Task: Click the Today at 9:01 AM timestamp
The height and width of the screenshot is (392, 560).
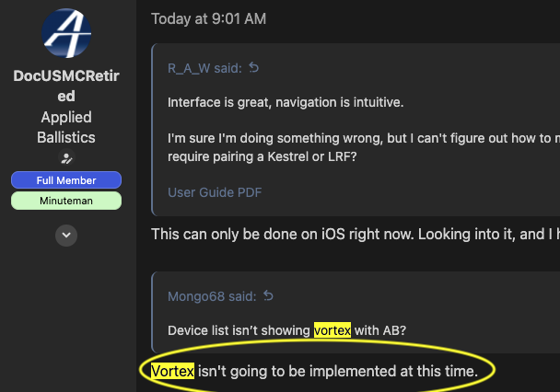Action: coord(208,18)
